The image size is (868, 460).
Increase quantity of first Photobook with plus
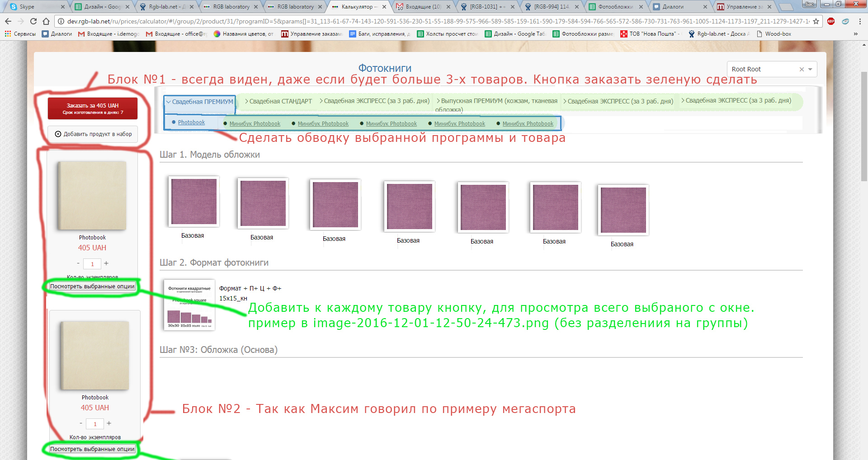106,263
